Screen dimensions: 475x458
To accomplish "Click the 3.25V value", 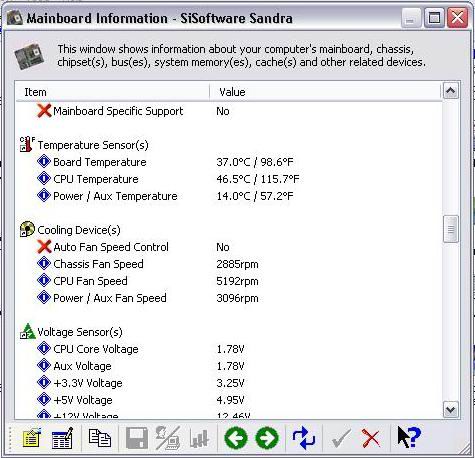I will (230, 383).
